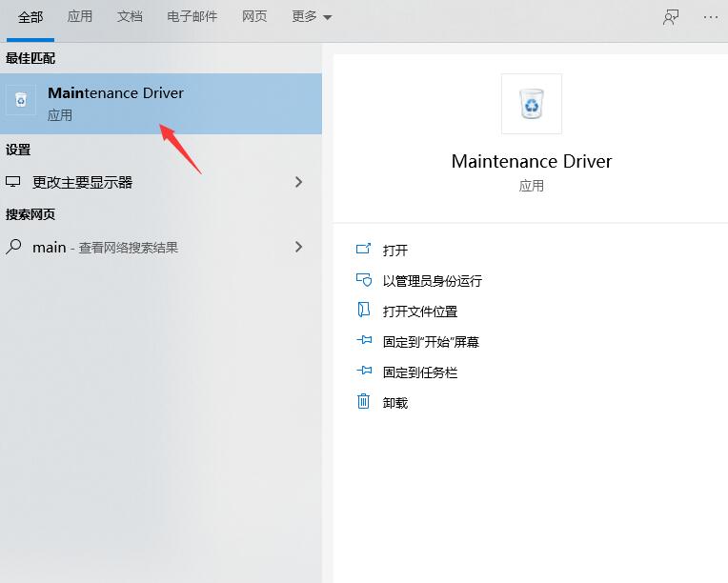Open the three-dots options menu
Screen dimensions: 728x583
click(710, 17)
